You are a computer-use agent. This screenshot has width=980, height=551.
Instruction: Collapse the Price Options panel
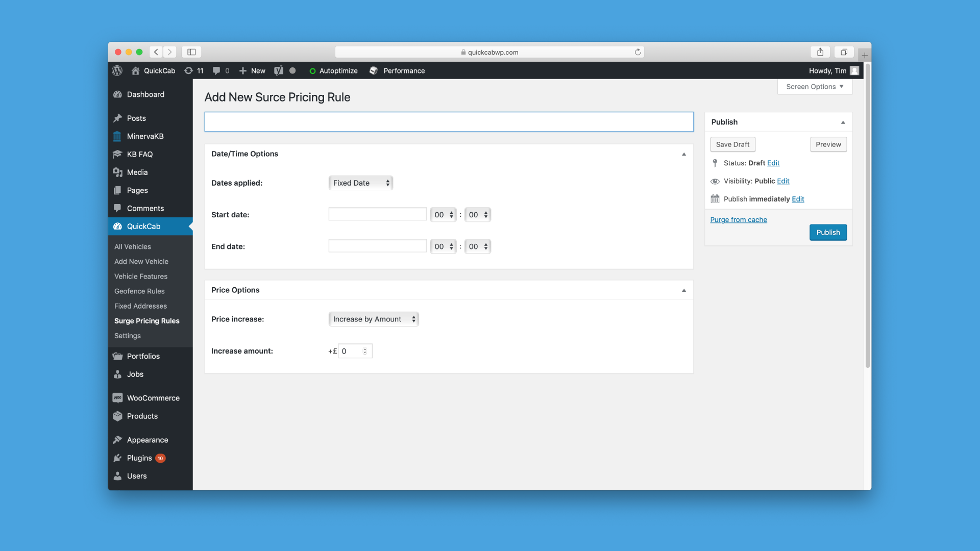684,290
